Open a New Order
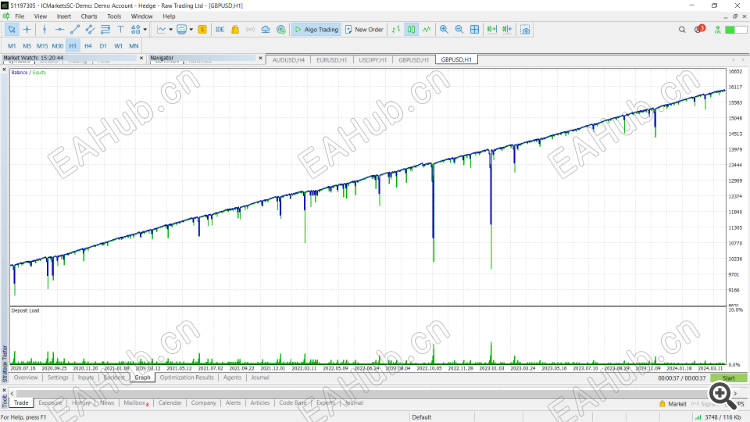750x422 pixels. 364,30
